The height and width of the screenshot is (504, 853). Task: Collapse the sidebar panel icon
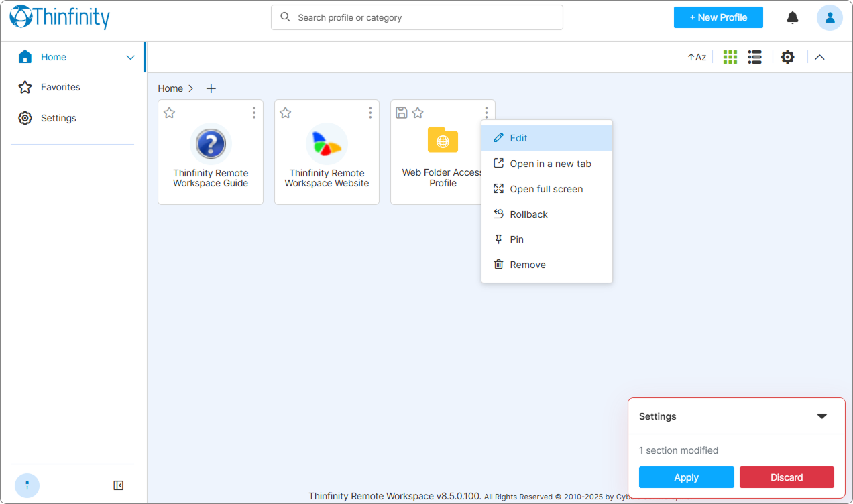click(x=119, y=485)
